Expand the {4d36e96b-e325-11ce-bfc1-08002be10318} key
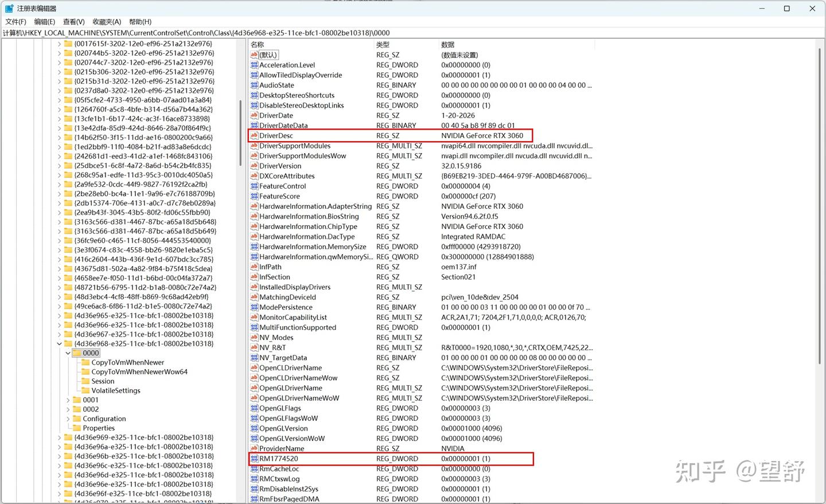This screenshot has width=826, height=504. pyautogui.click(x=59, y=456)
